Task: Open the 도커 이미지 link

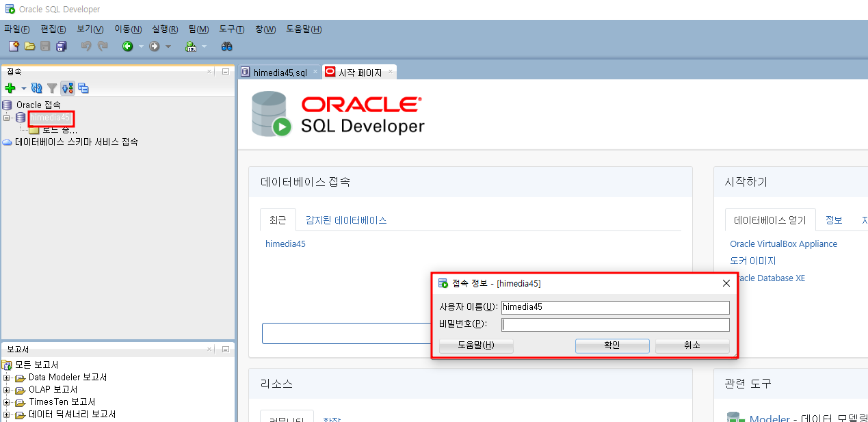Action: pos(753,261)
